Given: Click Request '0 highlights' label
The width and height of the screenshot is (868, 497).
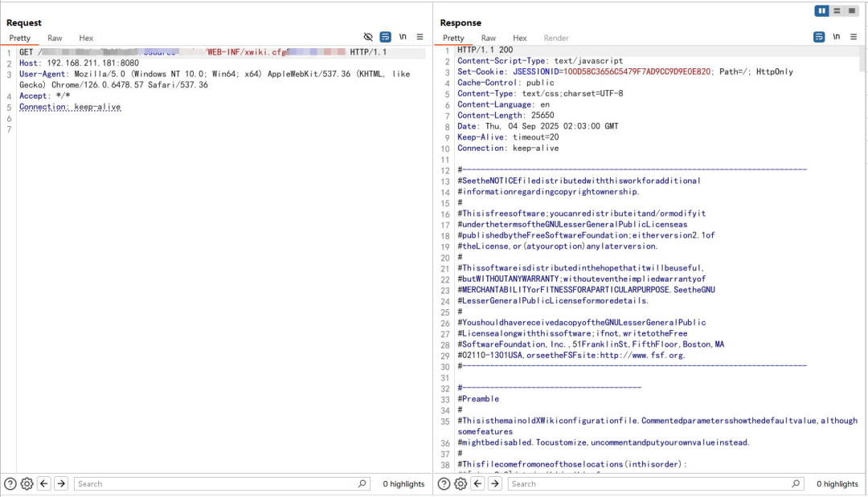Looking at the screenshot, I should point(403,483).
